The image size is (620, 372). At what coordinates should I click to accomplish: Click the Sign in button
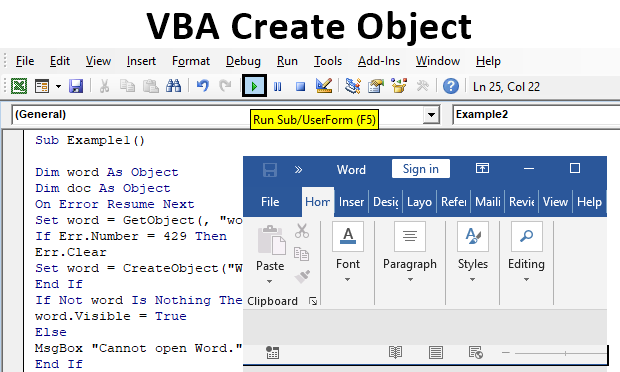(x=421, y=169)
